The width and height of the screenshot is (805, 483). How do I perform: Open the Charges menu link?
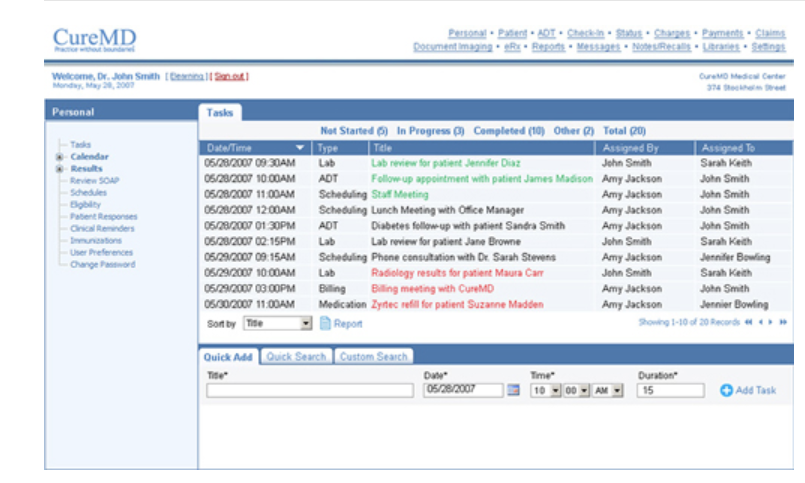(672, 33)
